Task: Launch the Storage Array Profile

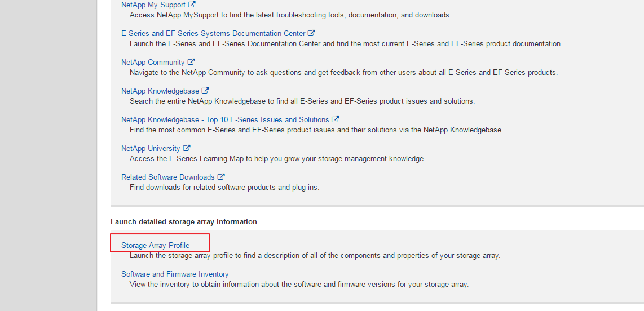Action: coord(155,245)
